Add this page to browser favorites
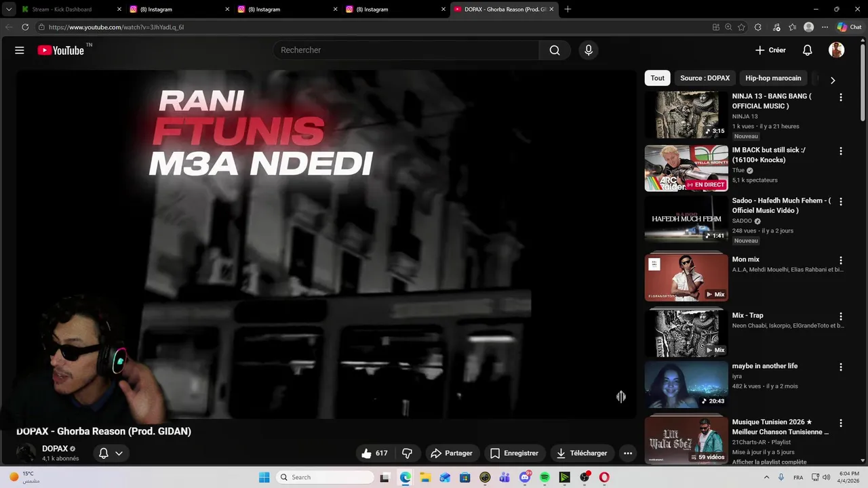This screenshot has height=488, width=868. click(741, 27)
